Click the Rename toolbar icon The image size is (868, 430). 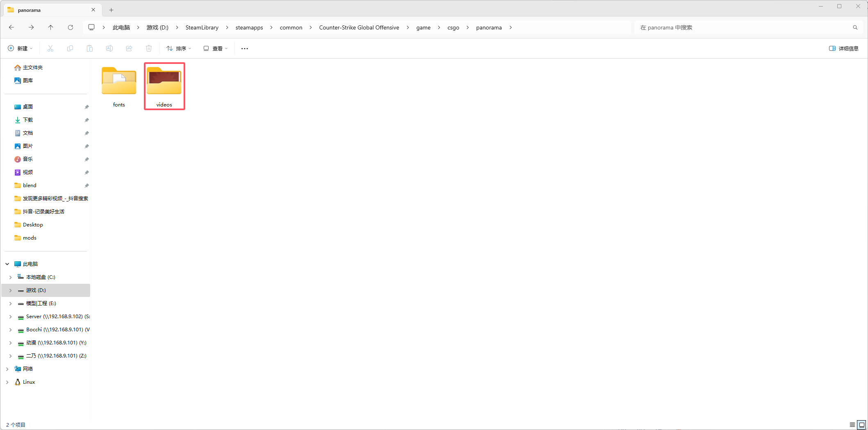tap(109, 48)
